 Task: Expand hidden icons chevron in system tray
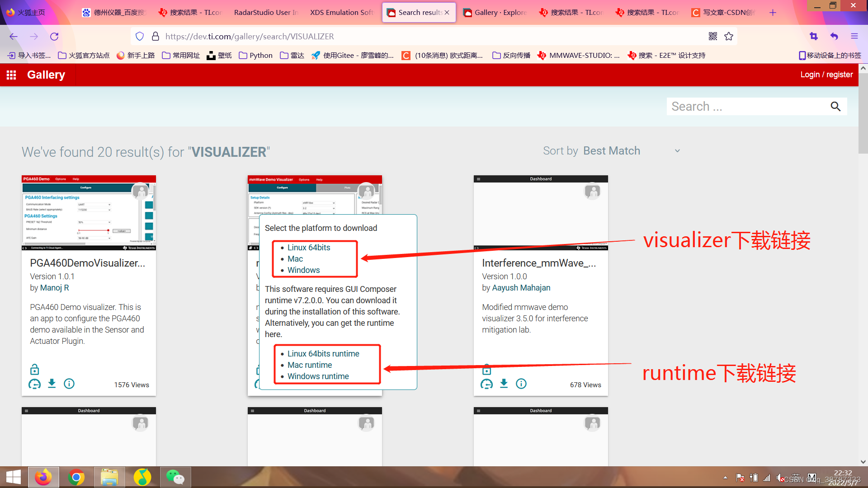(725, 477)
